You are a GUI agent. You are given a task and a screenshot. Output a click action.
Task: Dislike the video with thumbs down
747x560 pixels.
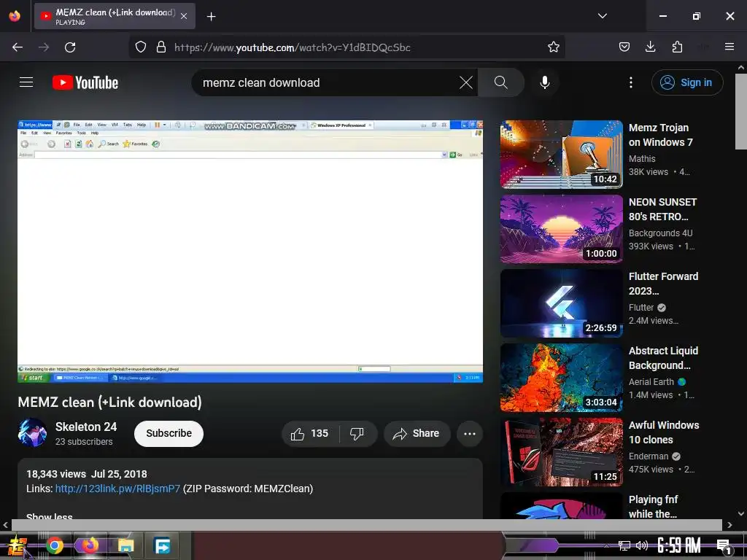coord(357,433)
